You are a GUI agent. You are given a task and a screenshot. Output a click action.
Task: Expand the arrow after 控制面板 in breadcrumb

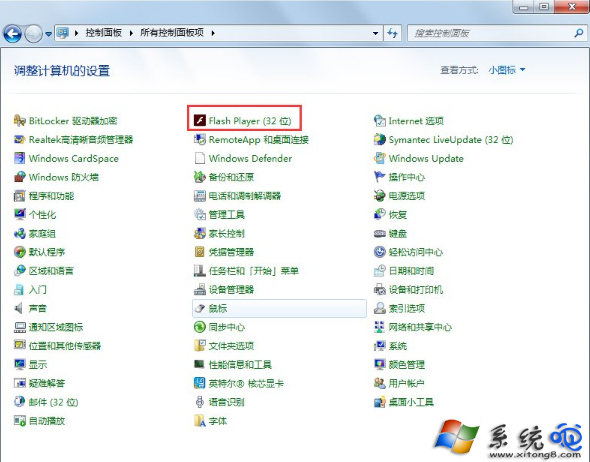(x=131, y=33)
